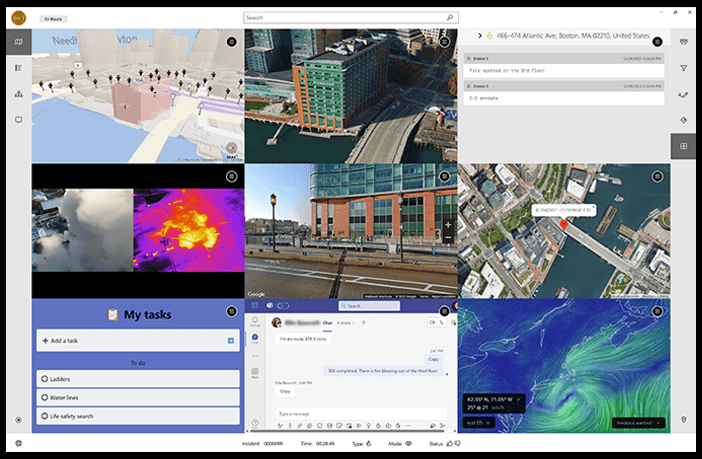Mark Water lines task as complete
This screenshot has height=459, width=702.
tap(46, 397)
